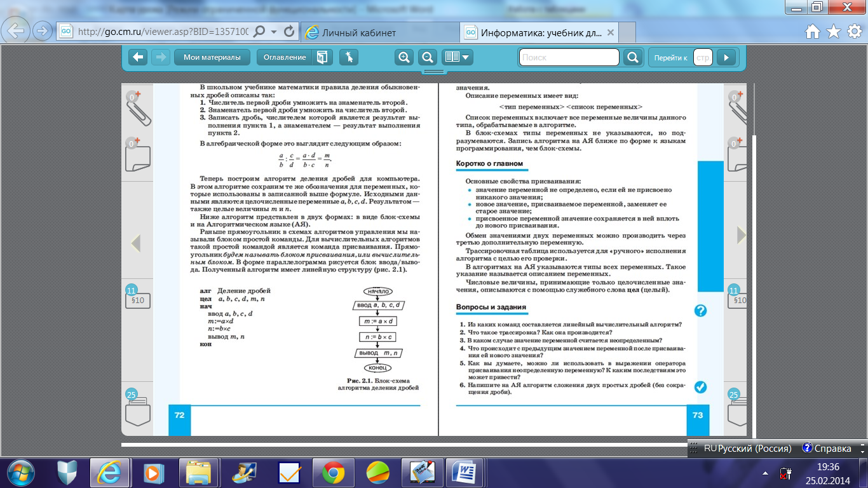The width and height of the screenshot is (868, 488).
Task: Click the viewer's greyed-out forward arrow button
Action: click(x=159, y=57)
